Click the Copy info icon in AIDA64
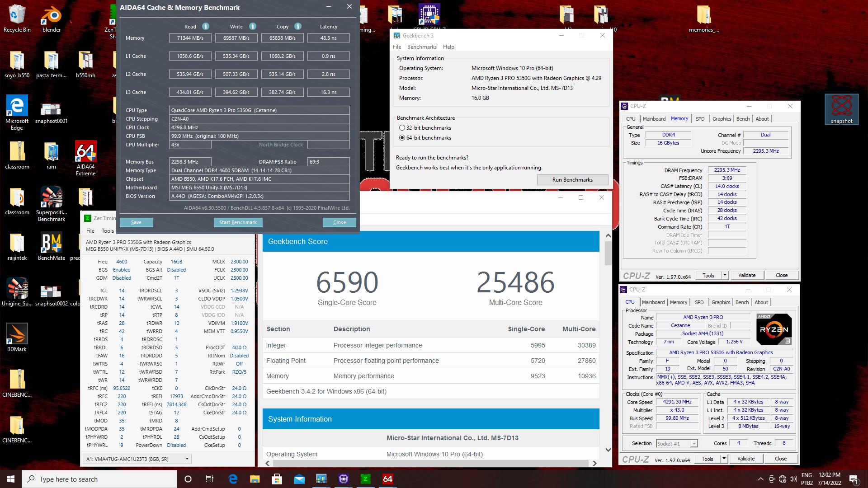The width and height of the screenshot is (868, 488). (x=297, y=26)
